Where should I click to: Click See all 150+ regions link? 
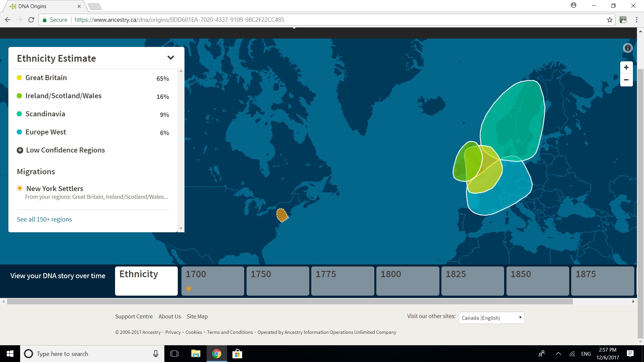[x=44, y=219]
